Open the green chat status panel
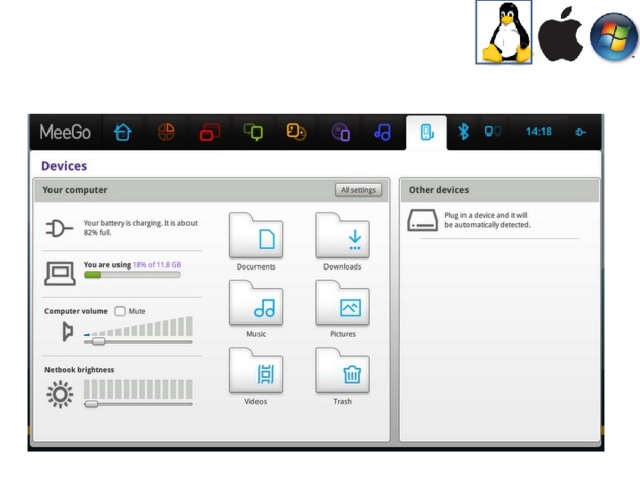Image resolution: width=640 pixels, height=480 pixels. (253, 132)
